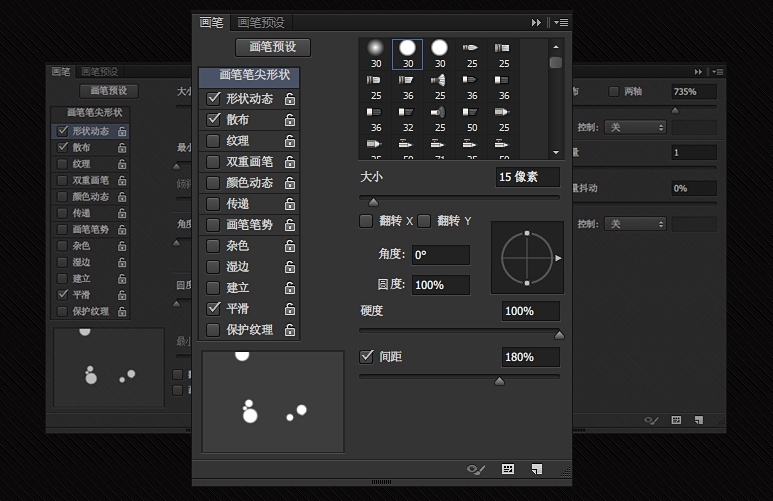
Task: Uncheck the 间距 spacing checkbox
Action: click(366, 356)
